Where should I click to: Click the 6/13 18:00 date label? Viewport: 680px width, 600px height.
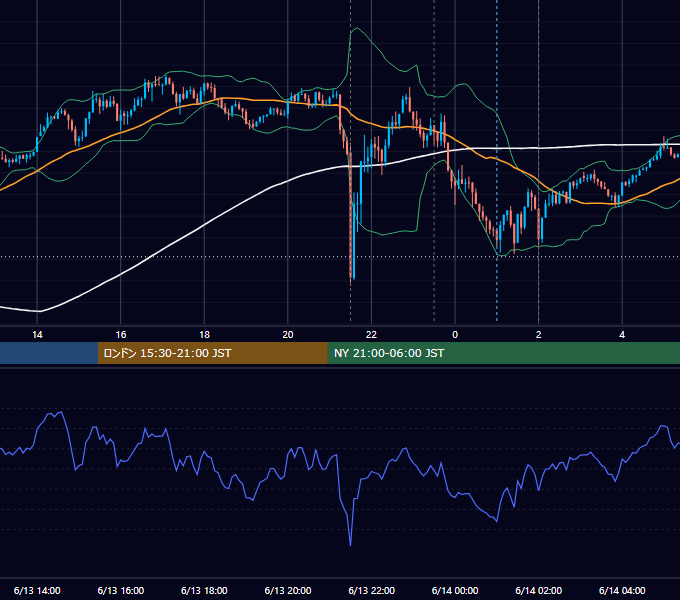point(204,590)
